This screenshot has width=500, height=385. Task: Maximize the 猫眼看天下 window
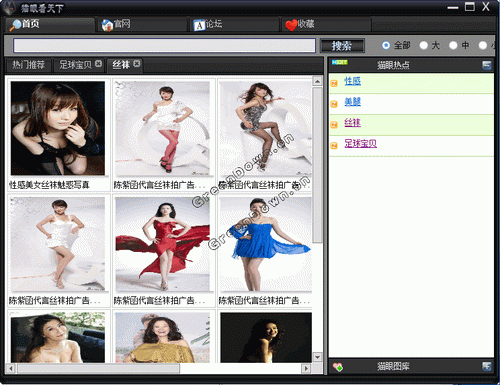coord(470,7)
